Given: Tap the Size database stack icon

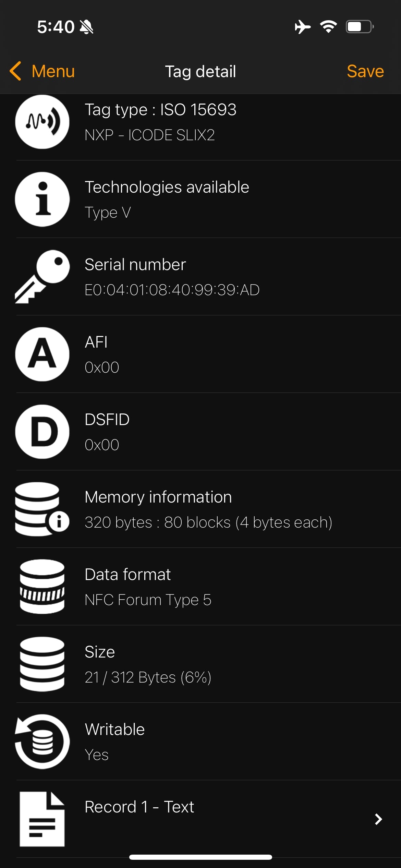Looking at the screenshot, I should pos(42,664).
